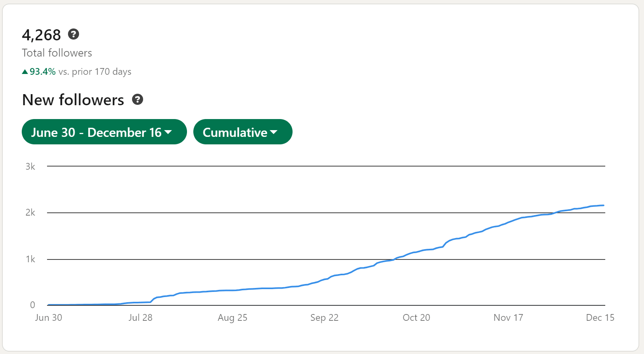Select the 4,268 follower count number

coord(42,35)
